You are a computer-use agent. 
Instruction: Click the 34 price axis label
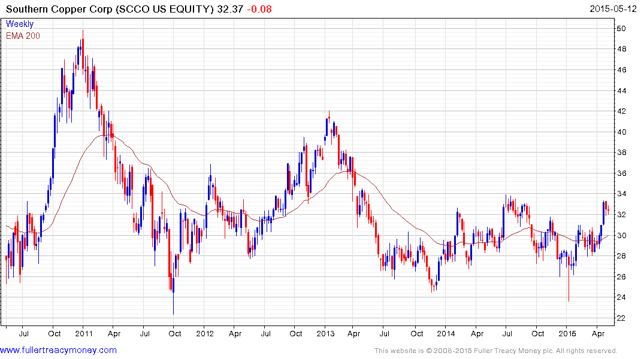coord(621,194)
